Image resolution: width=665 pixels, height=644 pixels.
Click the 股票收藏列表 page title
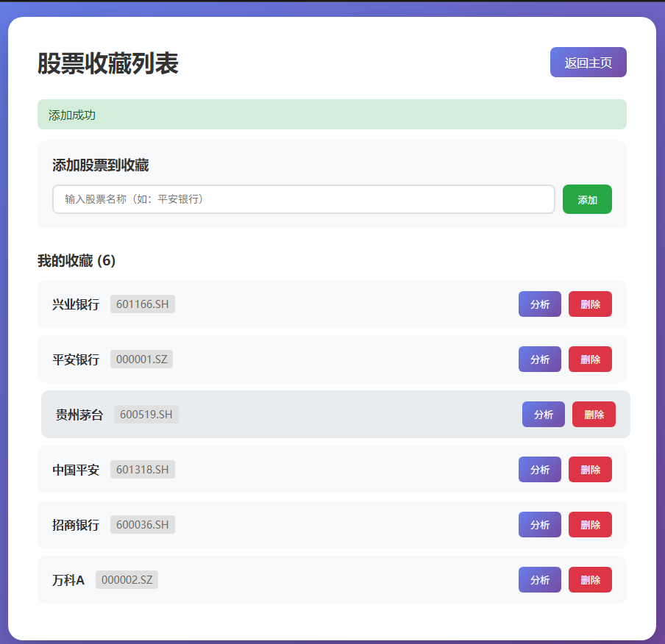click(108, 64)
